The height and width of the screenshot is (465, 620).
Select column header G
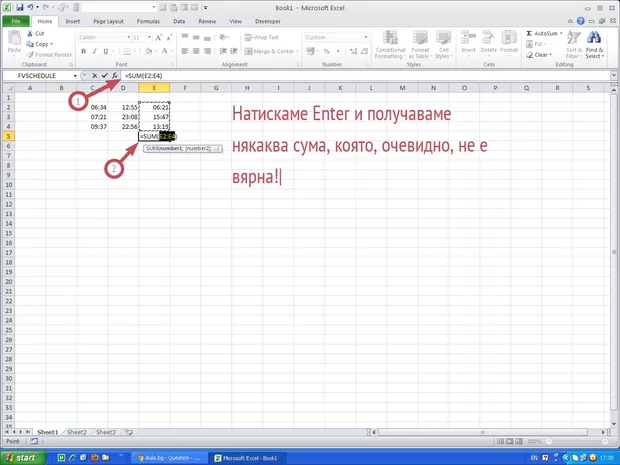click(x=216, y=88)
